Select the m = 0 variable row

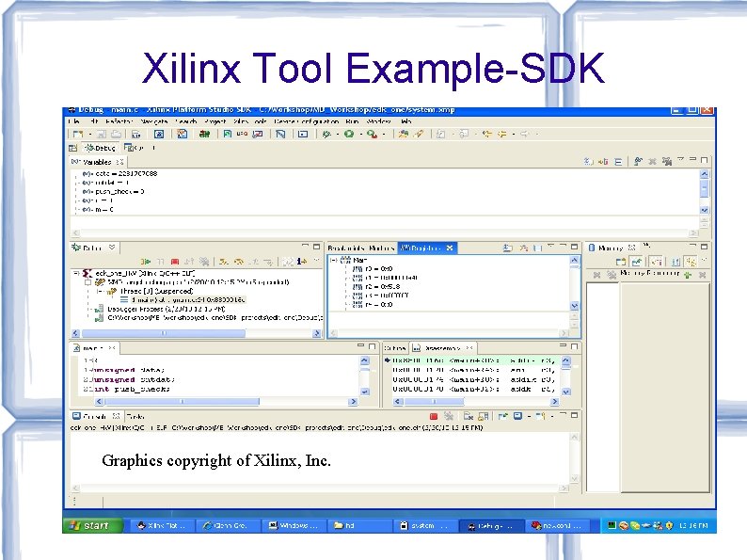pyautogui.click(x=98, y=210)
